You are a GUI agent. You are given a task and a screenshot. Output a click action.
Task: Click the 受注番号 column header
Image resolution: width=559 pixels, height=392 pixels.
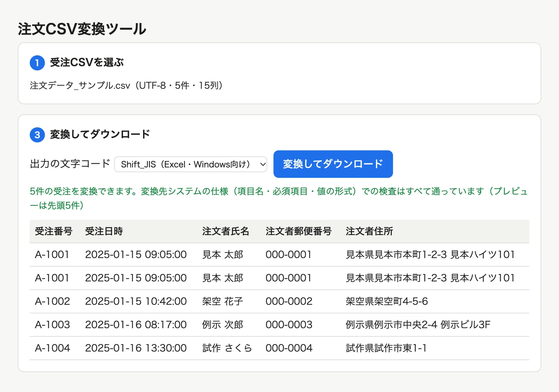[x=54, y=231]
